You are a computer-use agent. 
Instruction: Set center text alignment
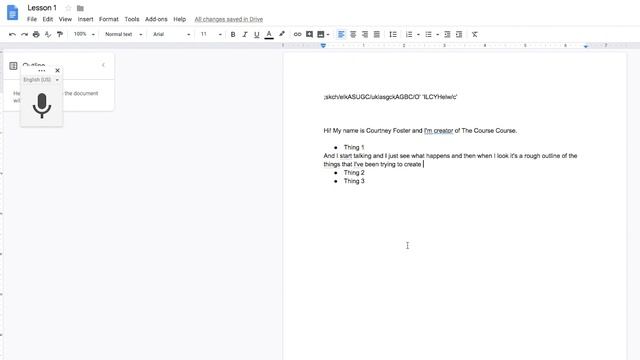click(x=353, y=34)
